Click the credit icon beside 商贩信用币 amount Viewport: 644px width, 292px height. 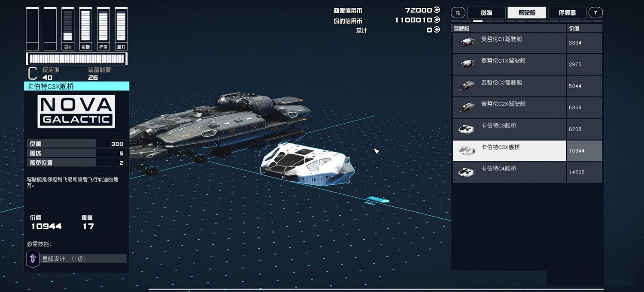click(x=437, y=10)
